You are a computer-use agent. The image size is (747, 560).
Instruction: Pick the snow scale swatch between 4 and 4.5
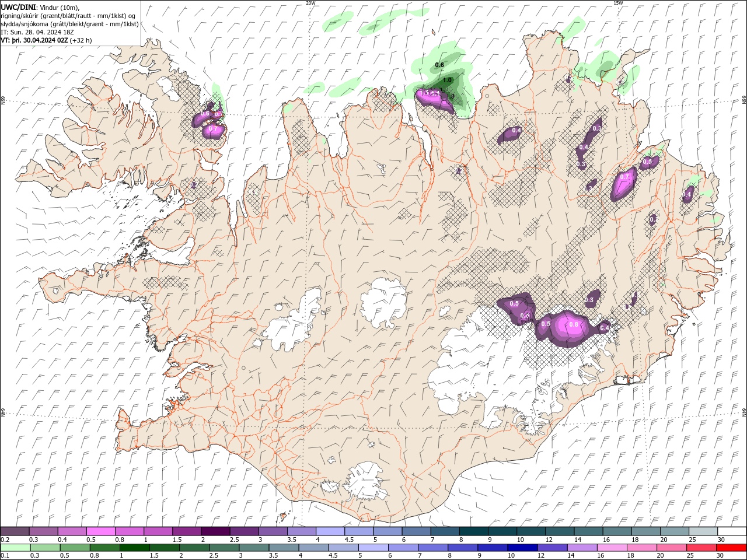click(x=330, y=531)
